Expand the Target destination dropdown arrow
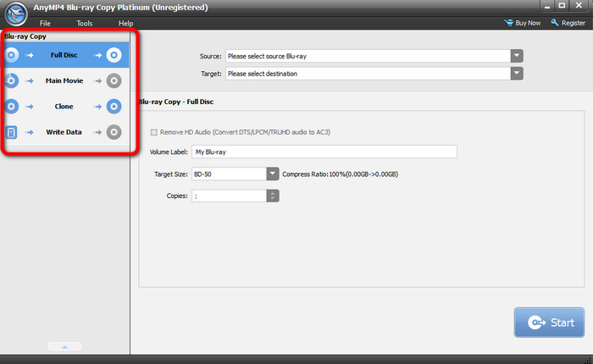The width and height of the screenshot is (593, 364). (x=517, y=74)
